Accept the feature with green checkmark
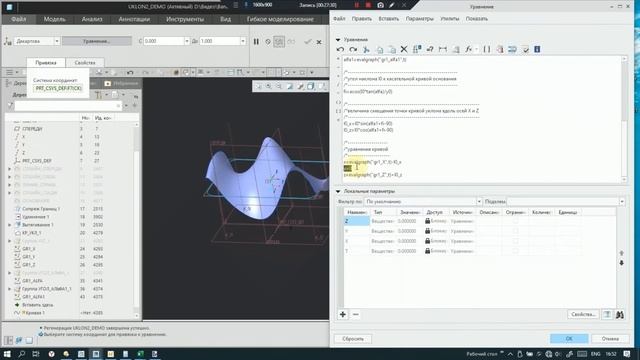This screenshot has width=640, height=360. (x=308, y=42)
